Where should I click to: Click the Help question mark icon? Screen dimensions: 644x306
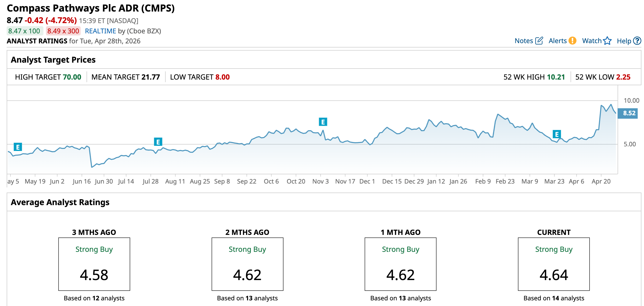coord(637,41)
